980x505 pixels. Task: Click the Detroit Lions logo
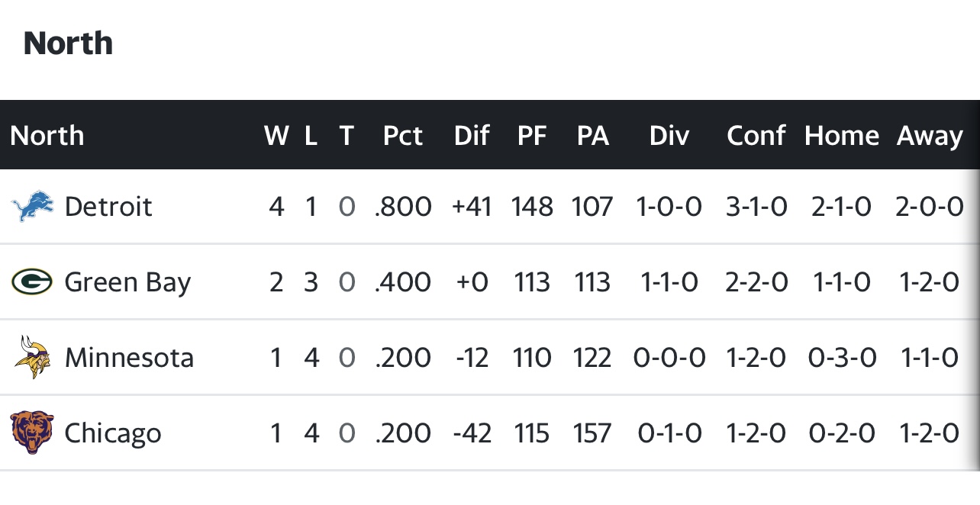point(32,207)
